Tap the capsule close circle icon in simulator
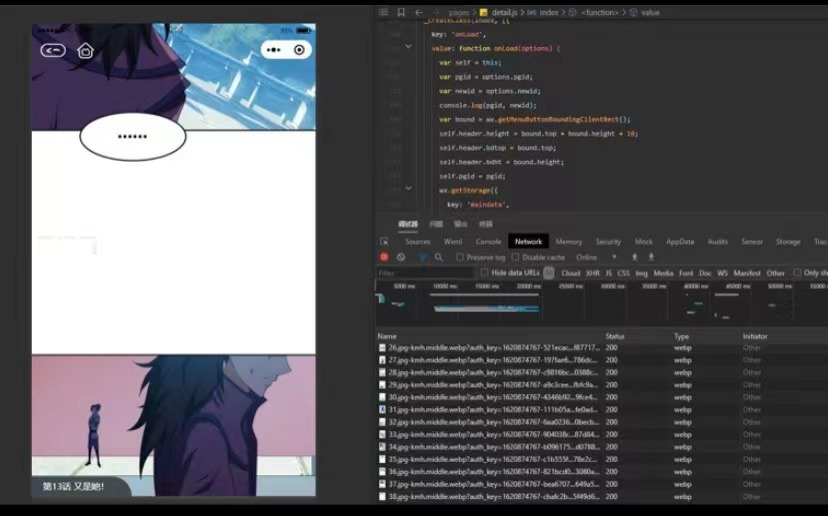This screenshot has width=828, height=516. tap(299, 50)
